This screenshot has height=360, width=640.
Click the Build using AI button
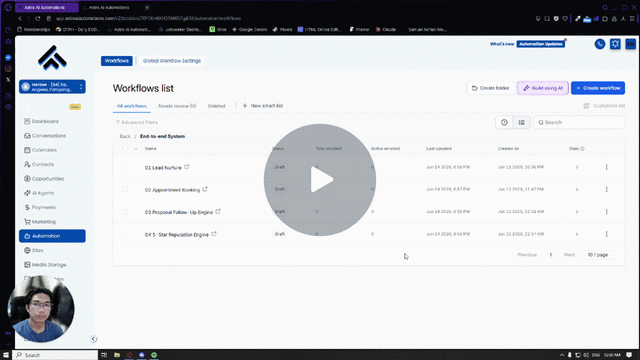[542, 88]
